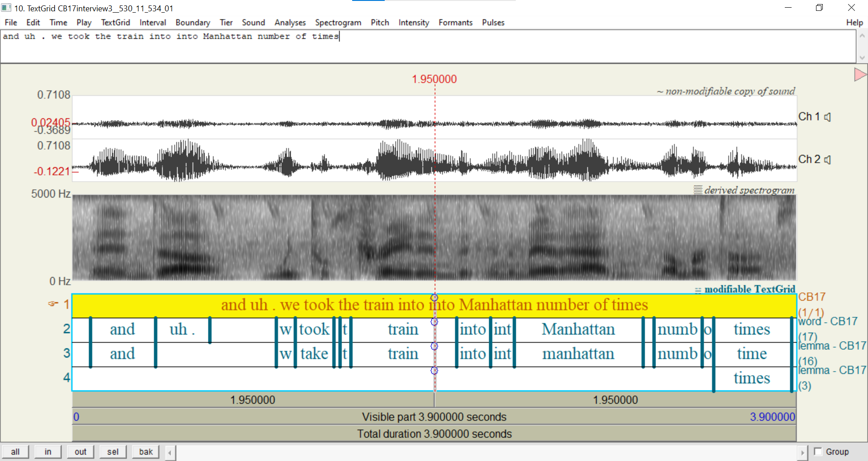Click text box scroll up arrow

[862, 36]
